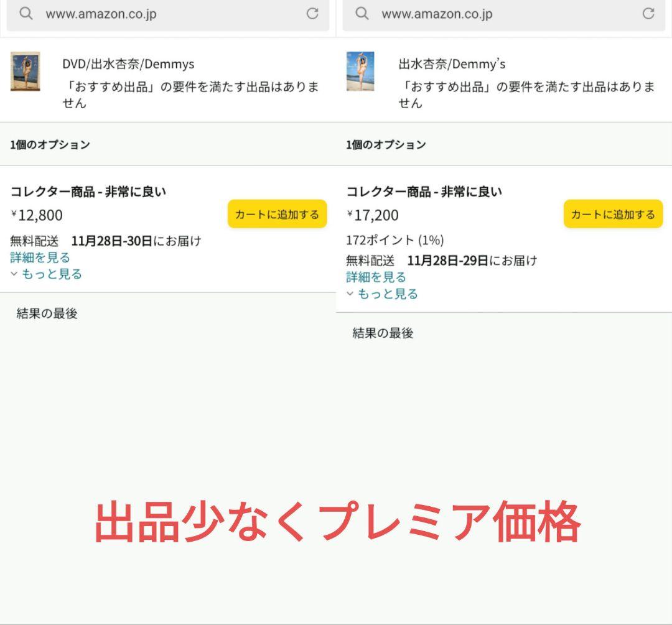The width and height of the screenshot is (672, 625).
Task: Select the title text 出水杏奈/Demmy's
Action: click(x=452, y=64)
